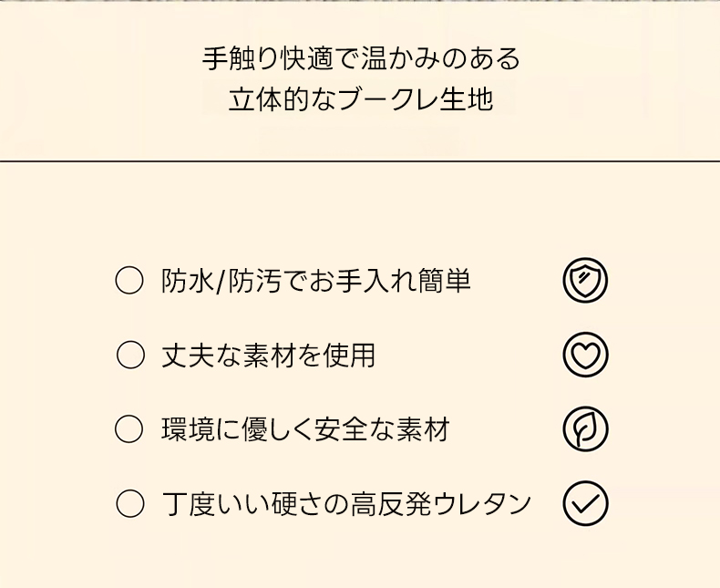The width and height of the screenshot is (720, 588).
Task: Click the shield protection icon
Action: [585, 281]
